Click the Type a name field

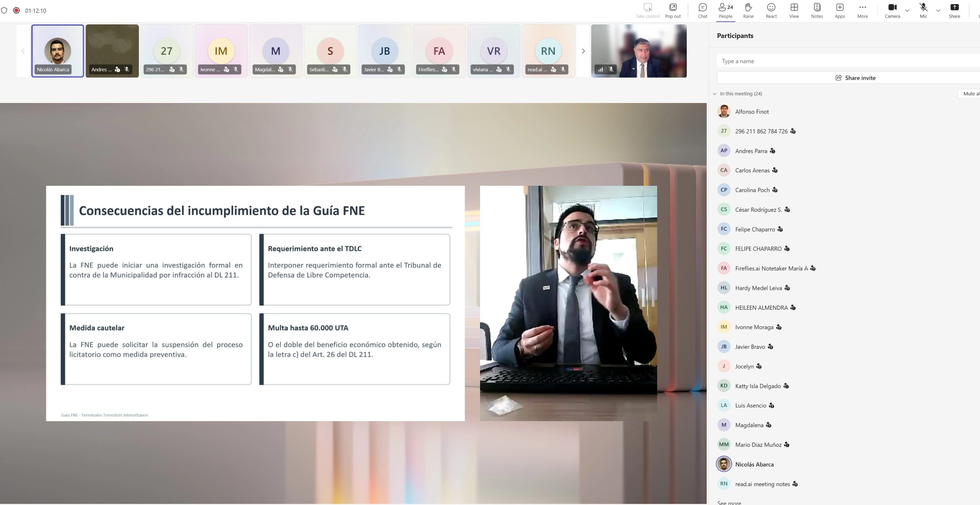click(x=848, y=61)
